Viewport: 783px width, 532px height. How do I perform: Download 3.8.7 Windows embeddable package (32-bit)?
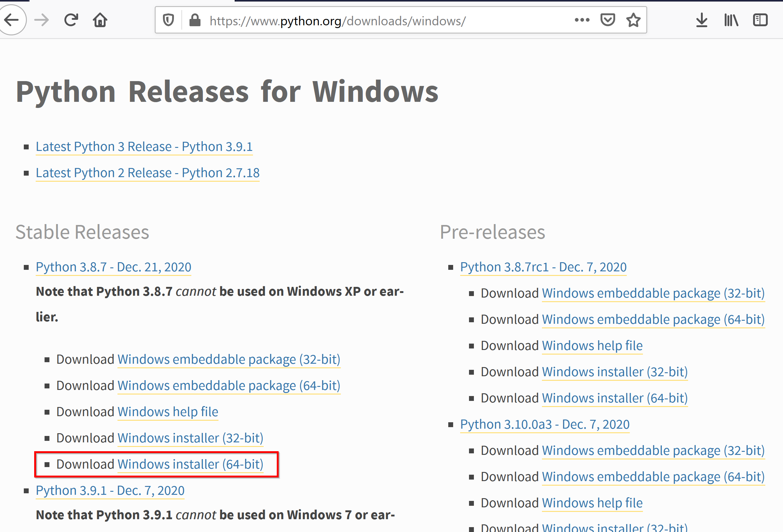point(229,360)
